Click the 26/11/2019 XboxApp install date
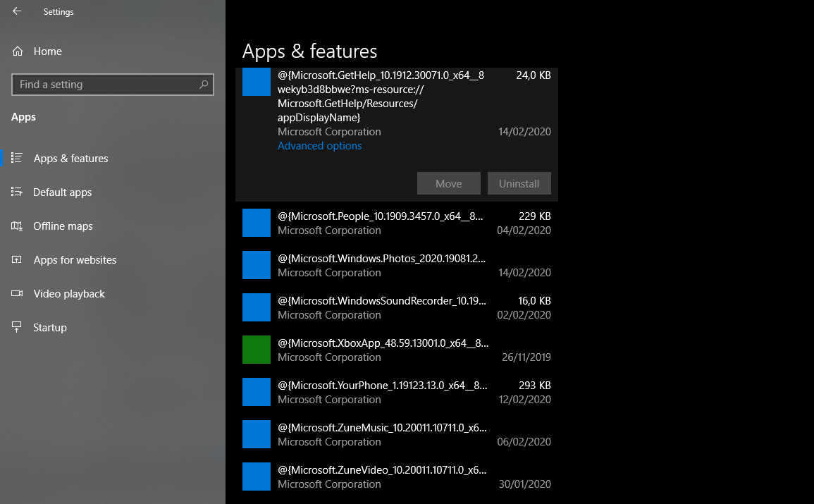 (526, 357)
